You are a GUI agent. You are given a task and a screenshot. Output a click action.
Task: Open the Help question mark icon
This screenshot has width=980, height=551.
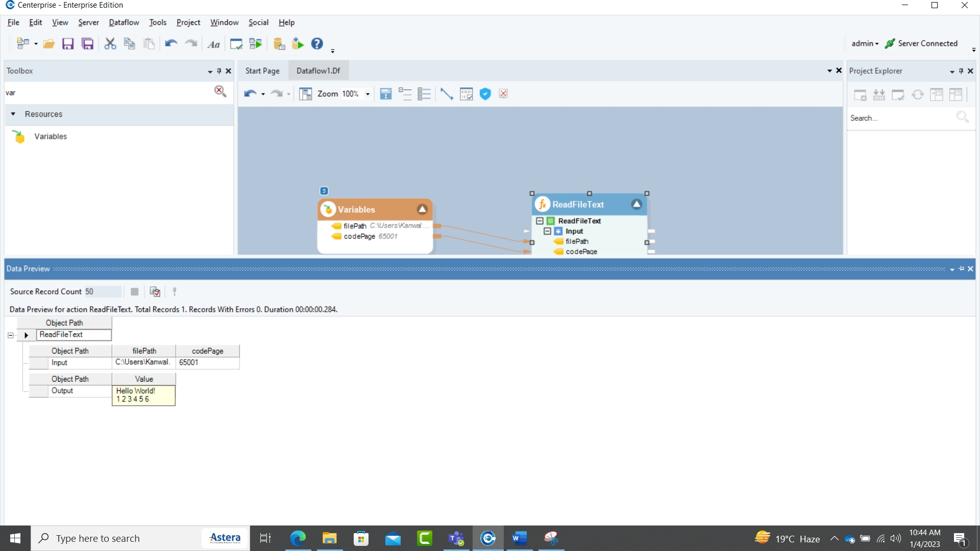pos(317,44)
